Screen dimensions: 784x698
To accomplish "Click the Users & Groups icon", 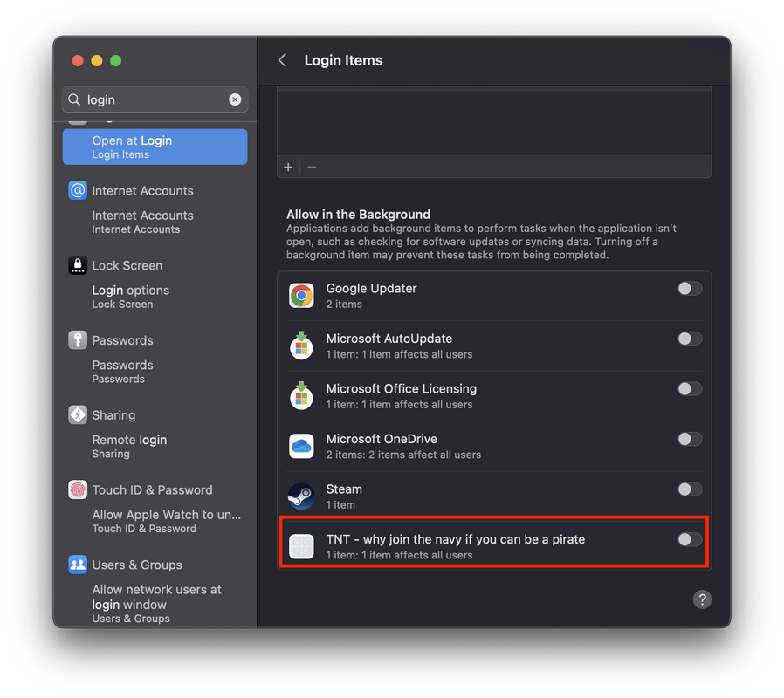I will click(x=78, y=565).
